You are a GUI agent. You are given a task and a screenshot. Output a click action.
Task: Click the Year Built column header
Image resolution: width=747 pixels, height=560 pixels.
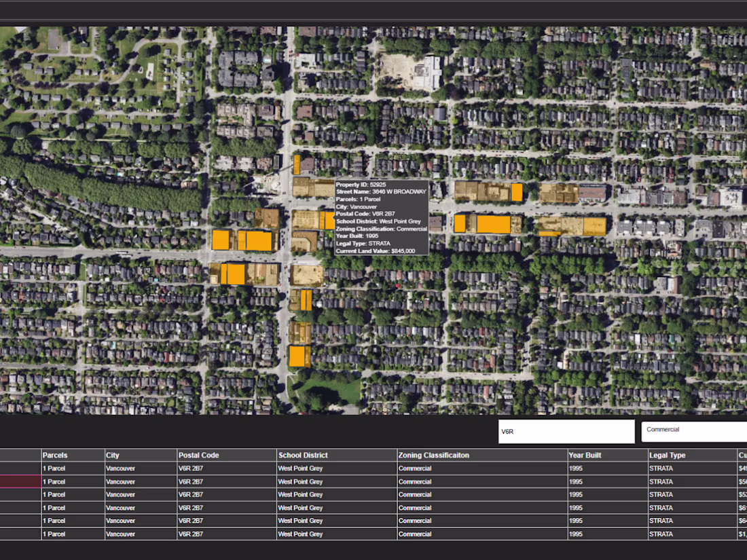point(607,455)
